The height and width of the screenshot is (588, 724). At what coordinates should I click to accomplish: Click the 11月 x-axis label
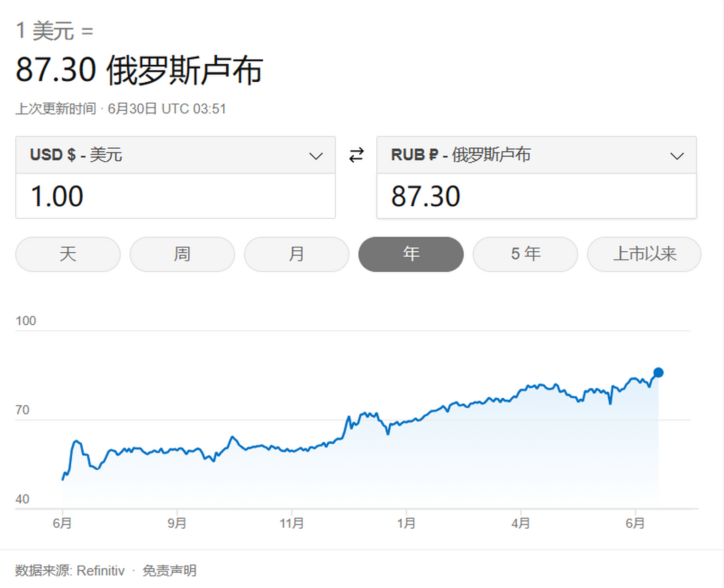point(292,523)
